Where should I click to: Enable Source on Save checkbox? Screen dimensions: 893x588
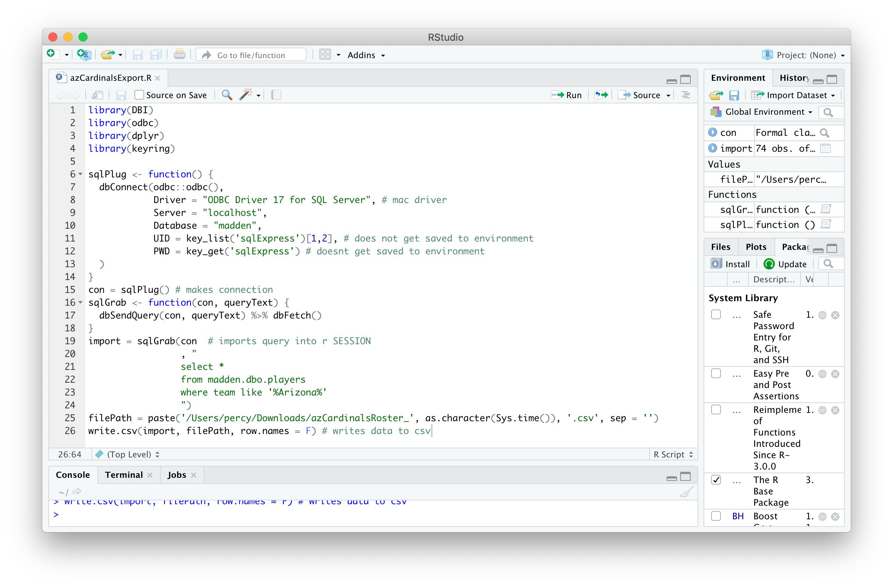[139, 95]
